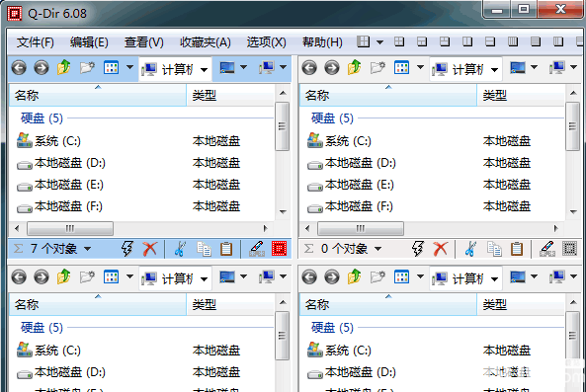
Task: Go forward in top-left pane
Action: pos(42,68)
